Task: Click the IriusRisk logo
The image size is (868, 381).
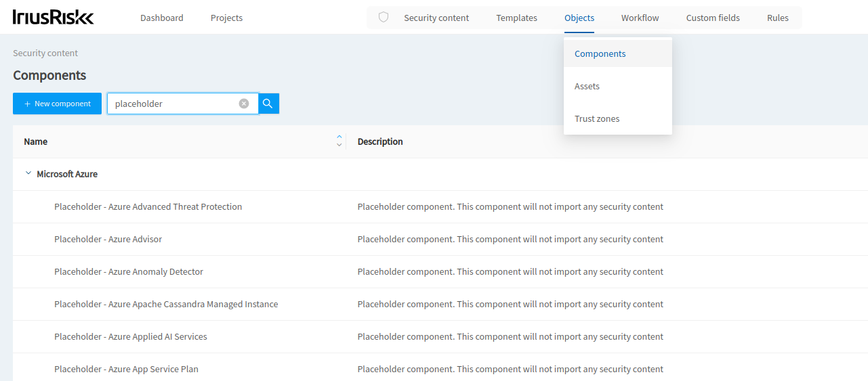Action: click(54, 18)
